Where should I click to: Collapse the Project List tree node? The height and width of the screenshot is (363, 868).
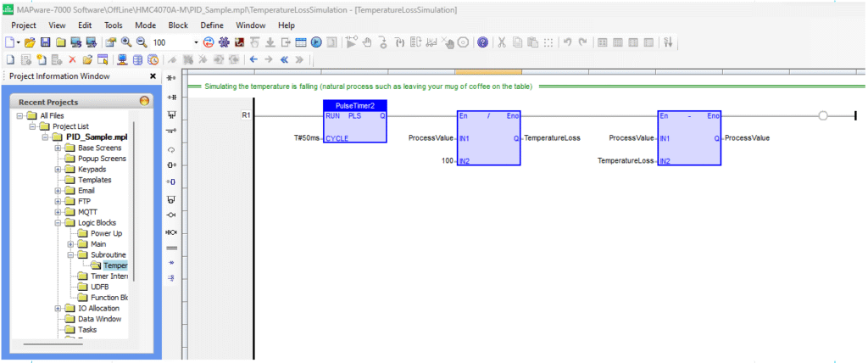pos(33,126)
